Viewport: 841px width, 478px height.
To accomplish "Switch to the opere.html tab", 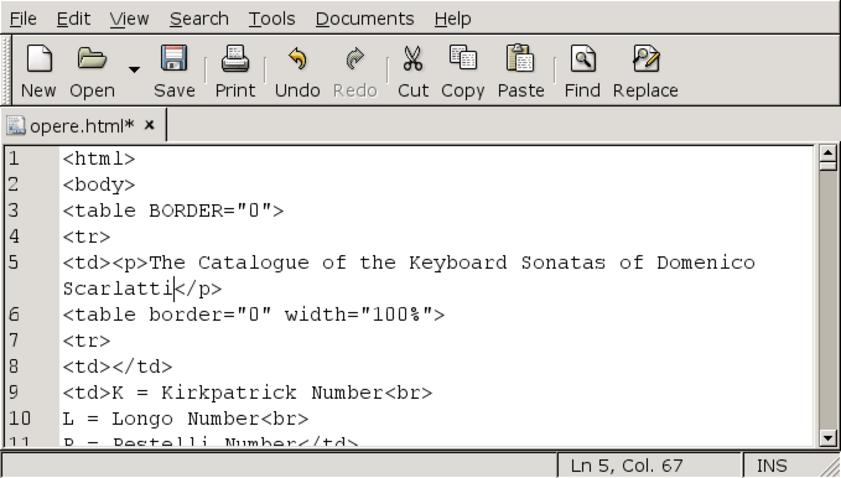I will coord(80,126).
